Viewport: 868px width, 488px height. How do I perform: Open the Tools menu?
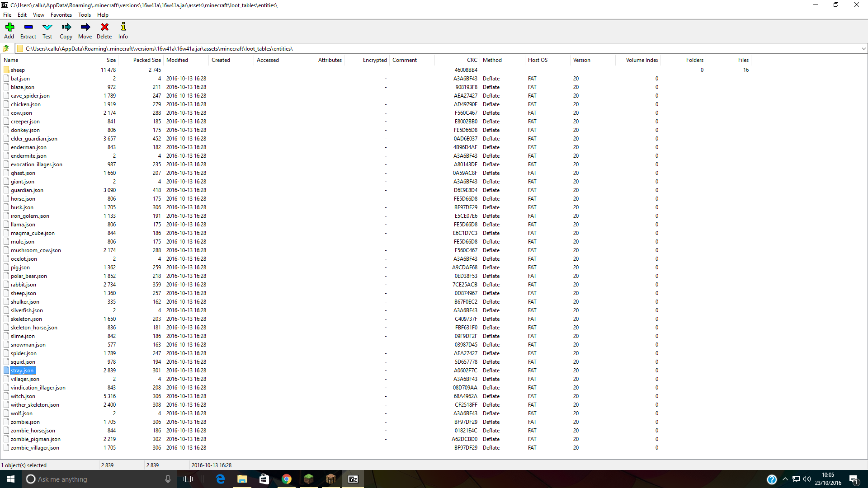(x=84, y=15)
